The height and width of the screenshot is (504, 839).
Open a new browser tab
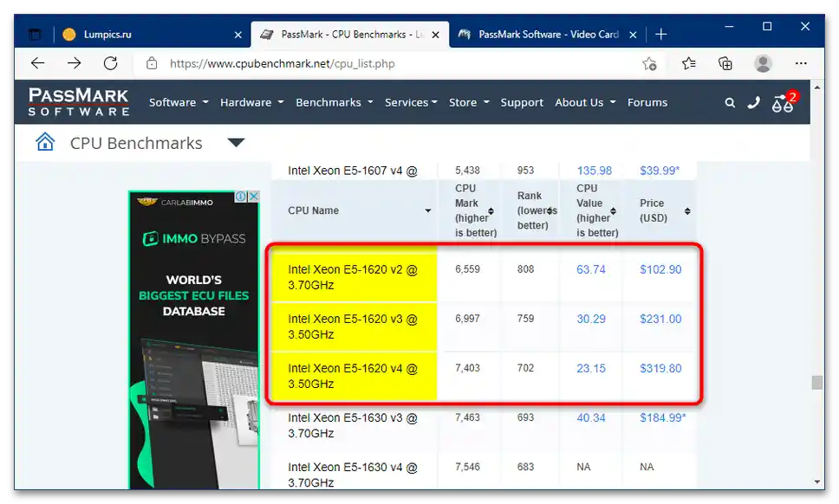(660, 35)
